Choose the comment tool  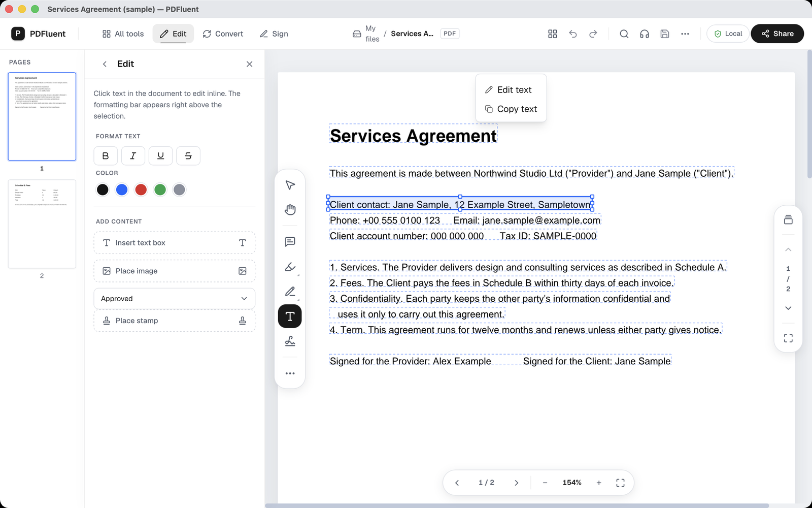290,242
